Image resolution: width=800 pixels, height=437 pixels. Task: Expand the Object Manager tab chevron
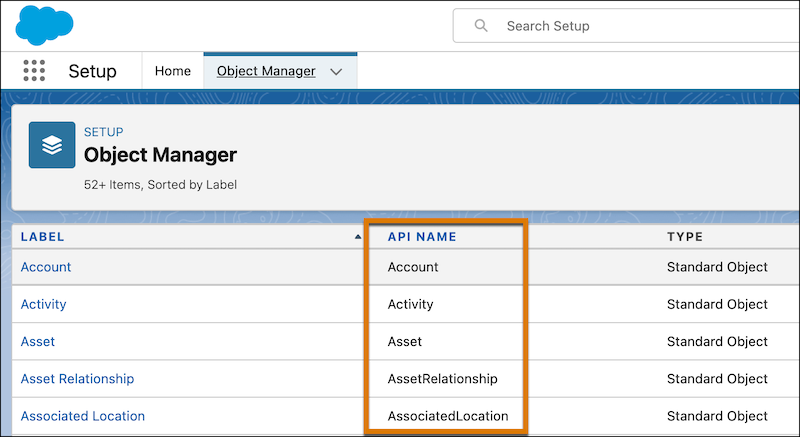(x=336, y=72)
